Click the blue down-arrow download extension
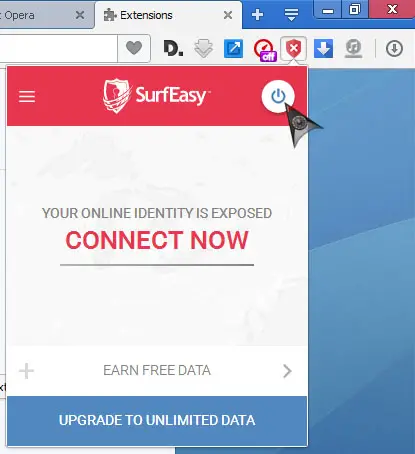Viewport: 415px width, 454px height. (323, 49)
